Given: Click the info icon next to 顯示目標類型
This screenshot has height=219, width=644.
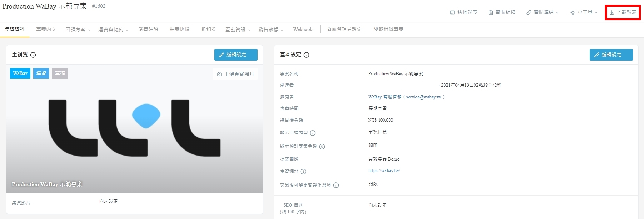Looking at the screenshot, I should [x=313, y=133].
